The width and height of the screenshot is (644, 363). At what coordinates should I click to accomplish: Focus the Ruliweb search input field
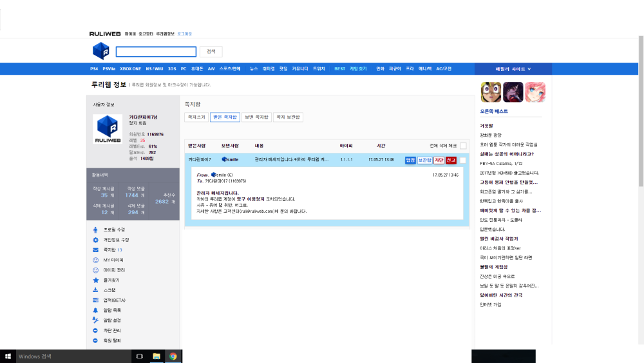coord(156,52)
